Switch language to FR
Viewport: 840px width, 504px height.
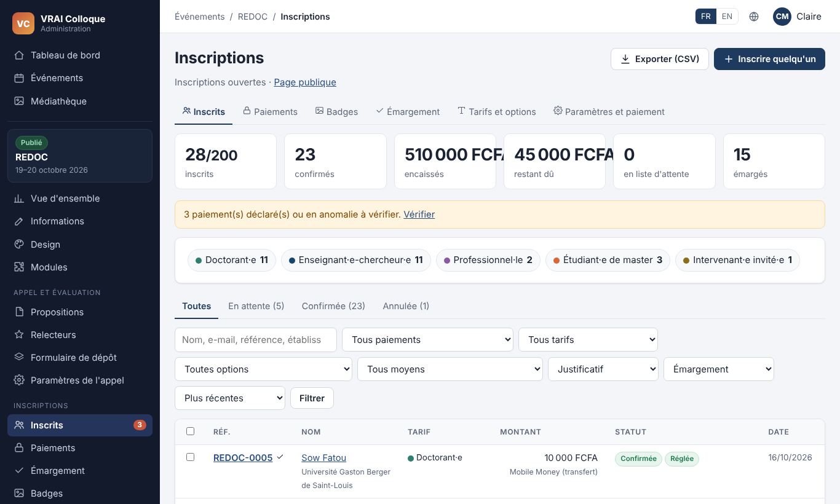tap(706, 17)
